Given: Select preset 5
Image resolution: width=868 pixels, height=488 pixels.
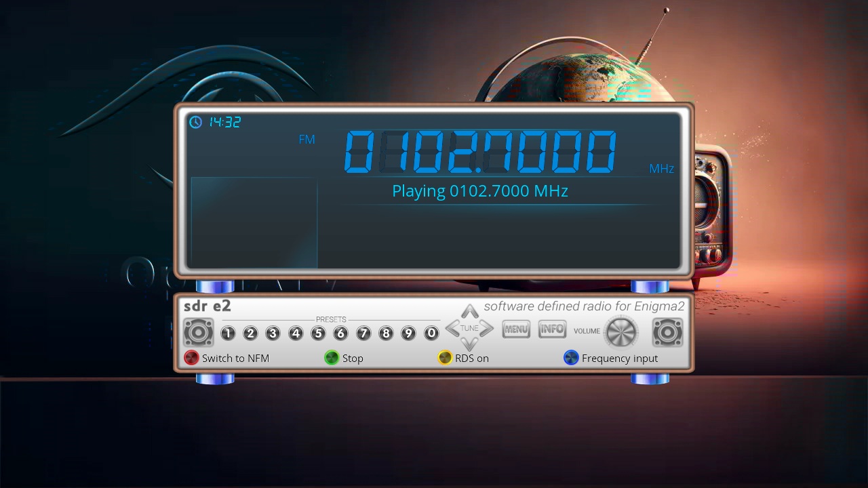Looking at the screenshot, I should coord(318,333).
